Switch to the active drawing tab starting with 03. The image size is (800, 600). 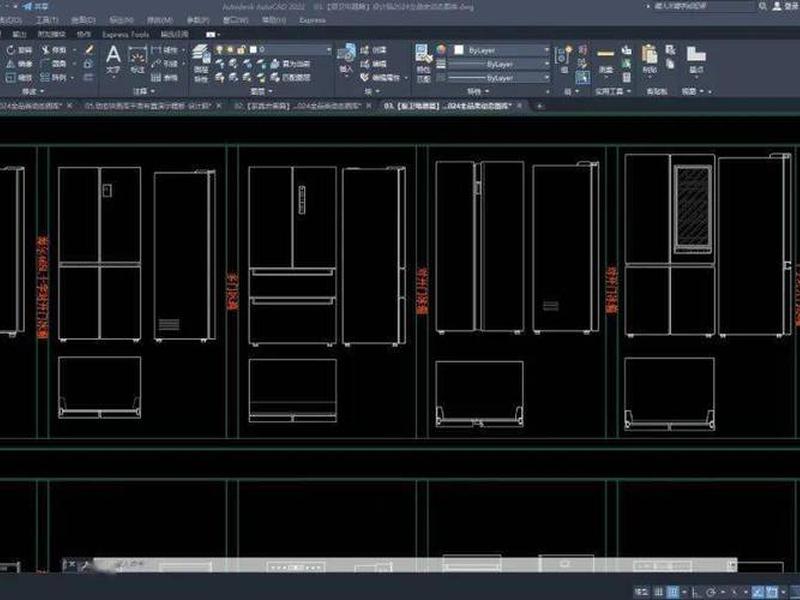pyautogui.click(x=447, y=106)
